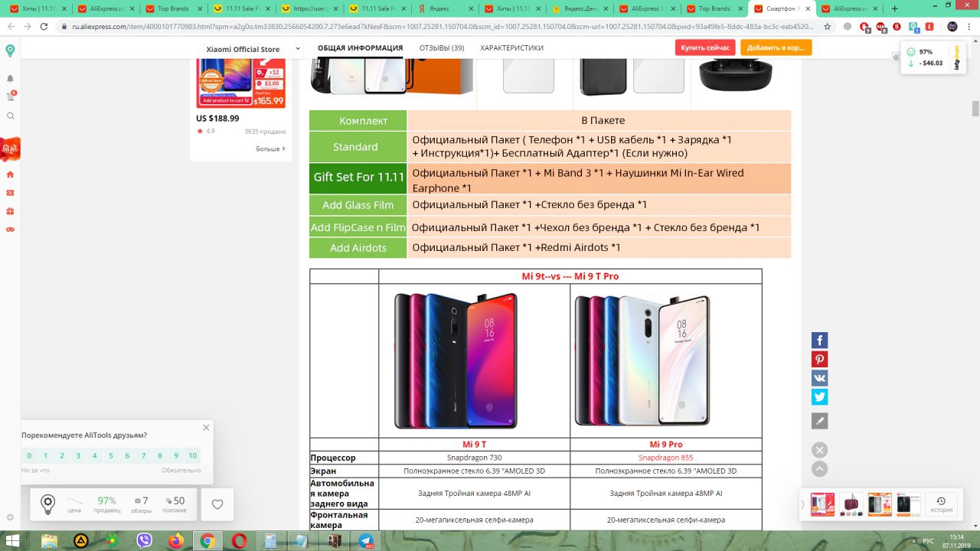Launch Firefox from taskbar
980x551 pixels.
tap(176, 541)
